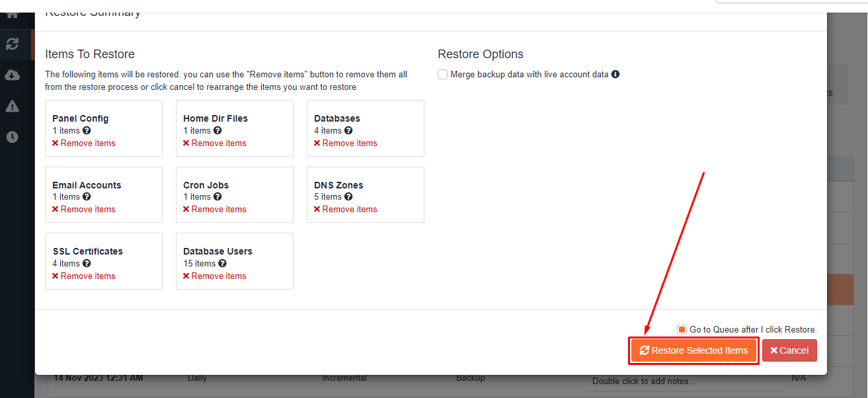Click Restore Selected Items button
This screenshot has height=398, width=868.
(x=693, y=350)
